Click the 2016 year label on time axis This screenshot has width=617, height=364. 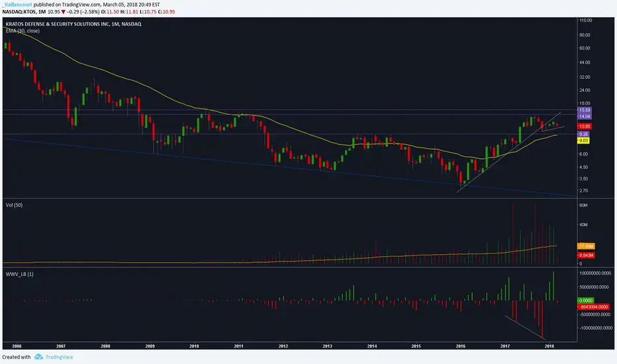(x=460, y=346)
